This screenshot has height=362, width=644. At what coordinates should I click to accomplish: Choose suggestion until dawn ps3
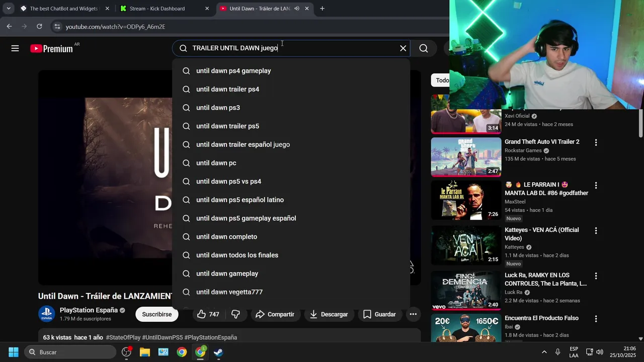pyautogui.click(x=291, y=108)
